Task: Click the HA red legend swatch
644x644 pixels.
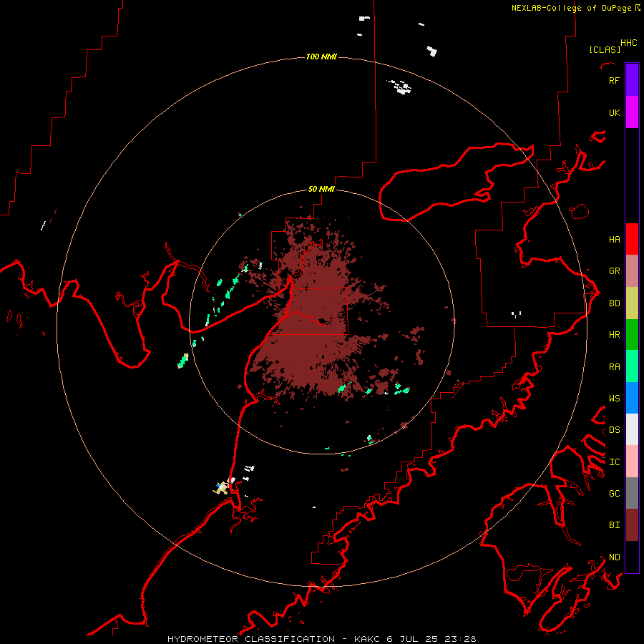Action: coord(632,239)
